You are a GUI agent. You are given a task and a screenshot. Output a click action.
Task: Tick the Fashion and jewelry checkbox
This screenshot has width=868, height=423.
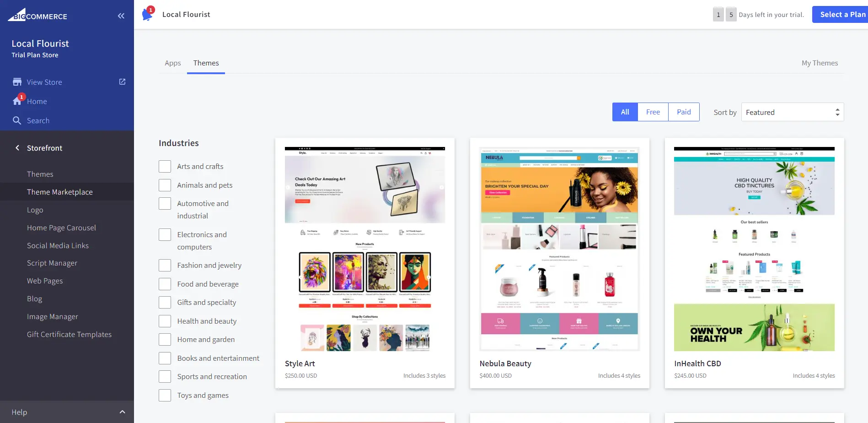click(165, 265)
